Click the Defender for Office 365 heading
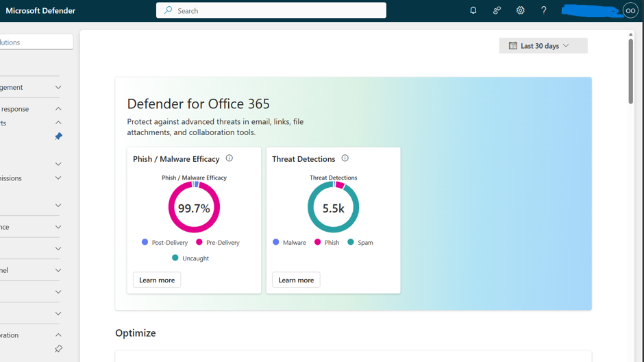Viewport: 644px width, 362px height. 199,104
